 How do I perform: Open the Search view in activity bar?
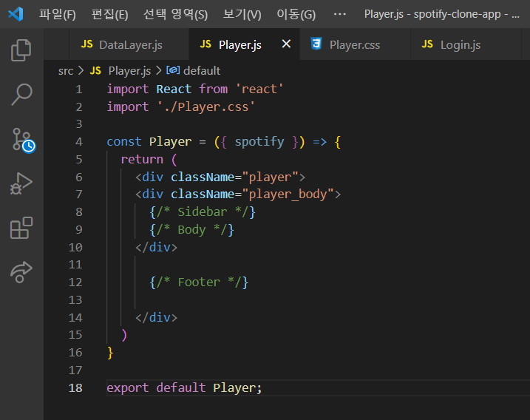[x=21, y=95]
